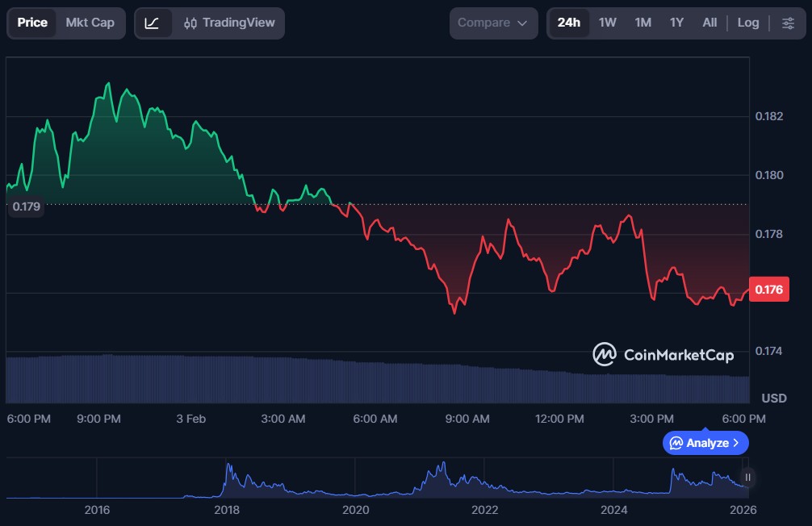Click the pause handle on range selector

pos(748,478)
